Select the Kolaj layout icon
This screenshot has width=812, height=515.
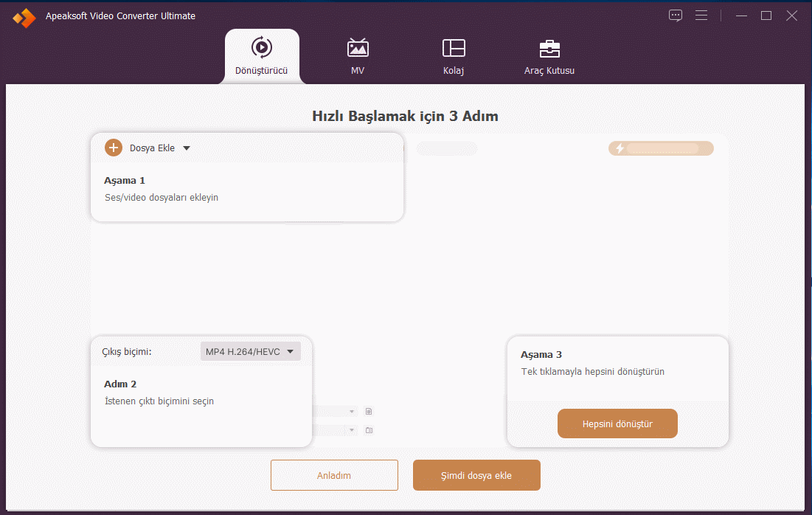(454, 48)
